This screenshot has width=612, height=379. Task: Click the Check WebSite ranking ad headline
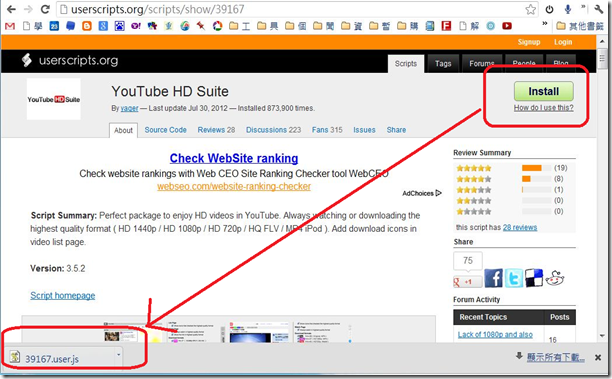point(234,158)
